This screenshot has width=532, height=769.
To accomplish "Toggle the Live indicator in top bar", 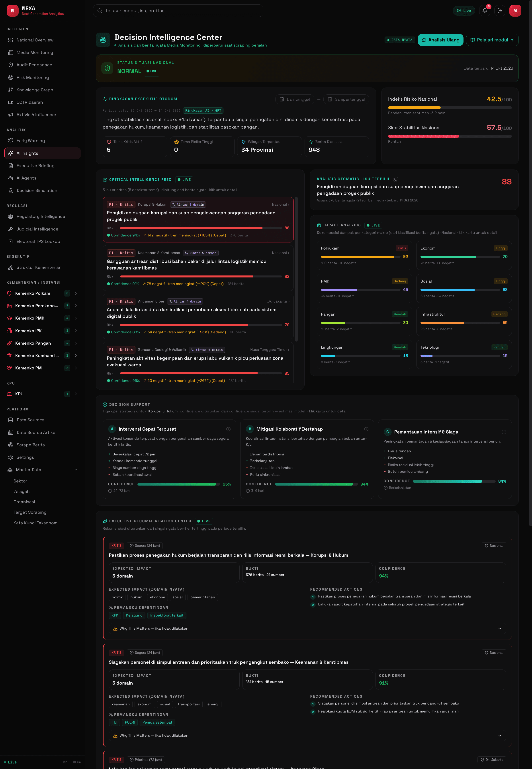I will (464, 11).
